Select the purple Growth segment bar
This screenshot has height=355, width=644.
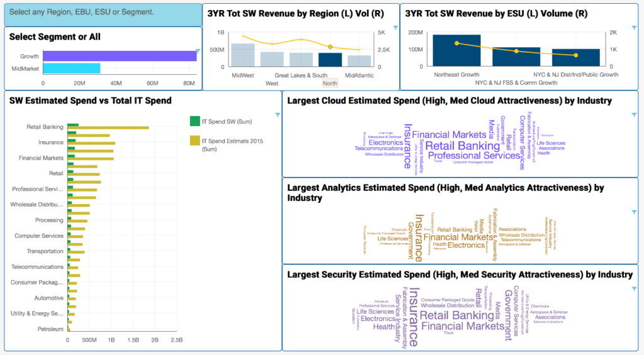click(119, 56)
